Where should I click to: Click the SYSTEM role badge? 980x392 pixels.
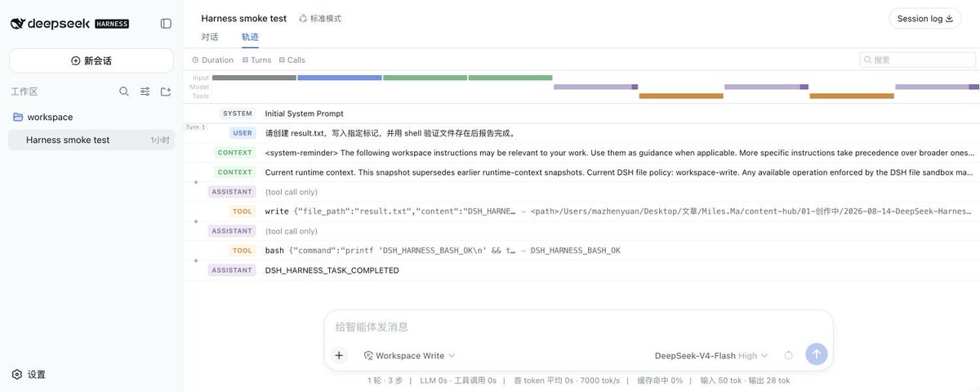pos(238,114)
